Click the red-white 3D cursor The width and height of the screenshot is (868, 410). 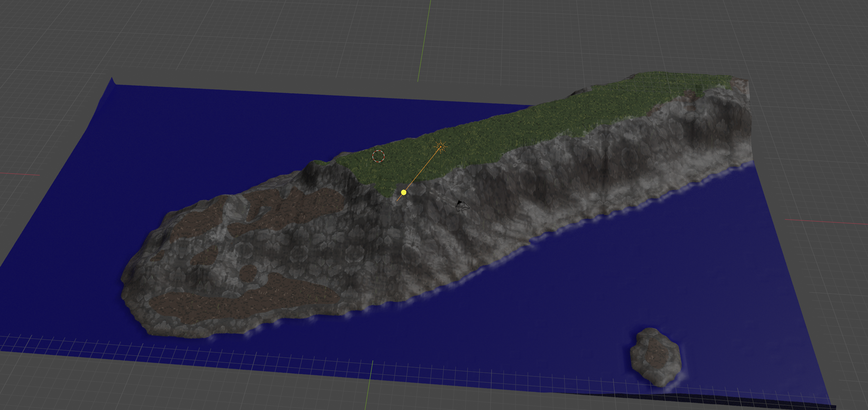(x=378, y=156)
